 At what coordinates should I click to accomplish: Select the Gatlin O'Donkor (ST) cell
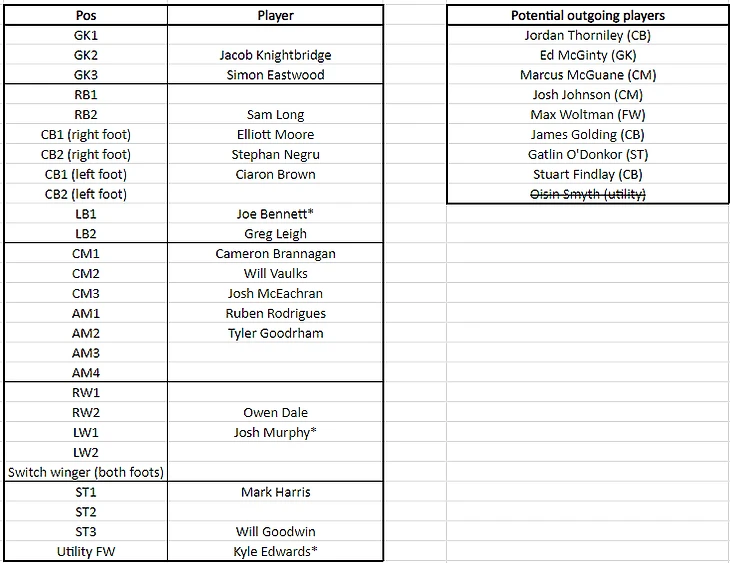click(588, 155)
